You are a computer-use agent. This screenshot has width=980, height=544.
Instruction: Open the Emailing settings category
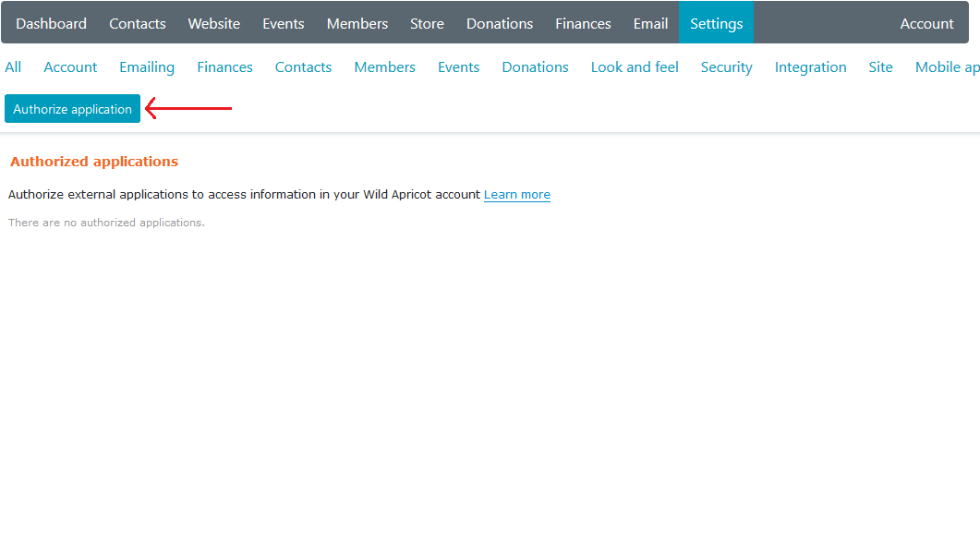[x=147, y=66]
